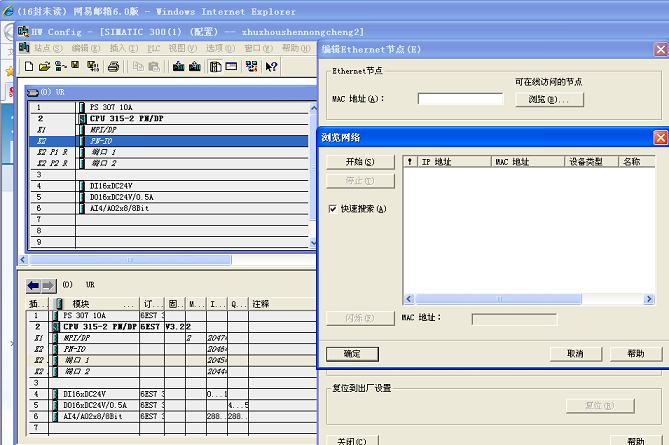Click the Save floppy disk toolbar icon
The height and width of the screenshot is (445, 669).
point(76,65)
